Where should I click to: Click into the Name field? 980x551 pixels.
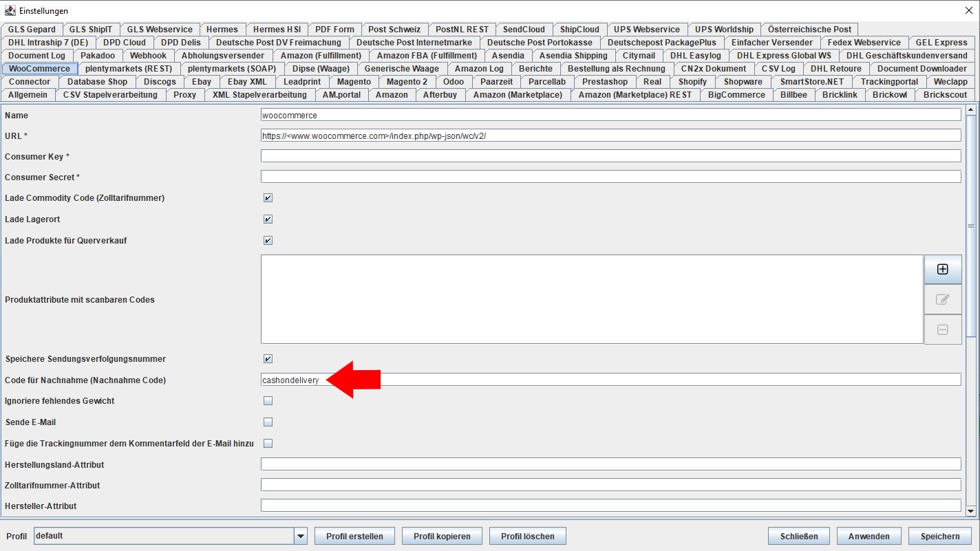(x=610, y=115)
